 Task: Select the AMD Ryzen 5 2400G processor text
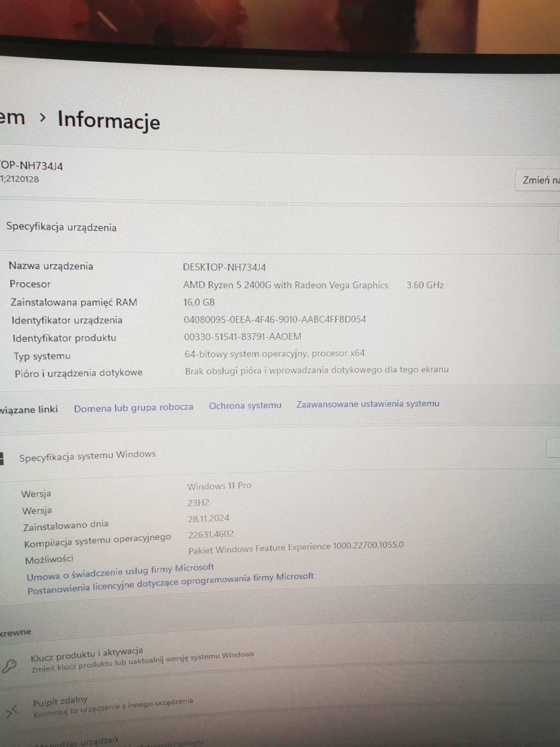(x=286, y=285)
